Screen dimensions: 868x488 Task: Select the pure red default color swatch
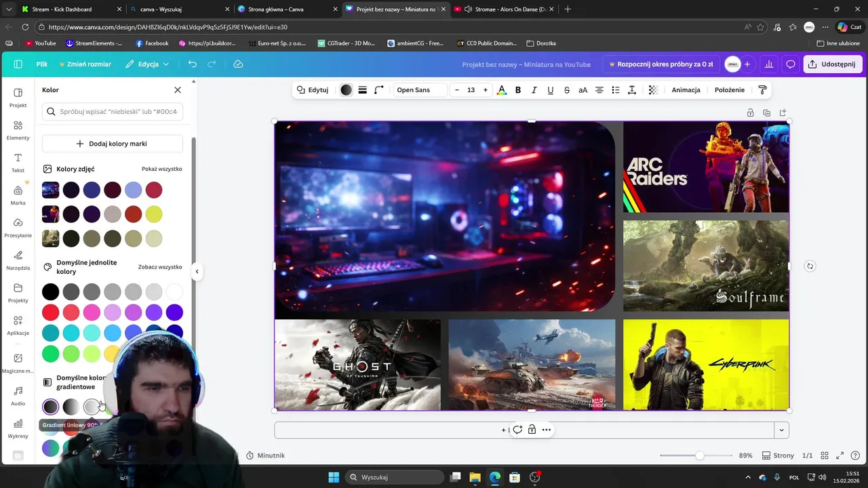coord(51,312)
